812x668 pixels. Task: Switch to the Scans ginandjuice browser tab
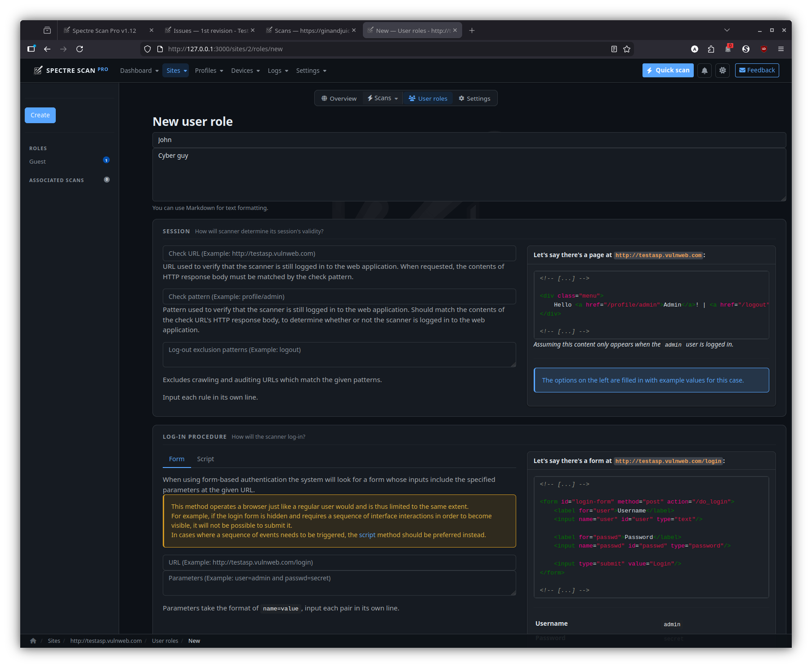[312, 31]
